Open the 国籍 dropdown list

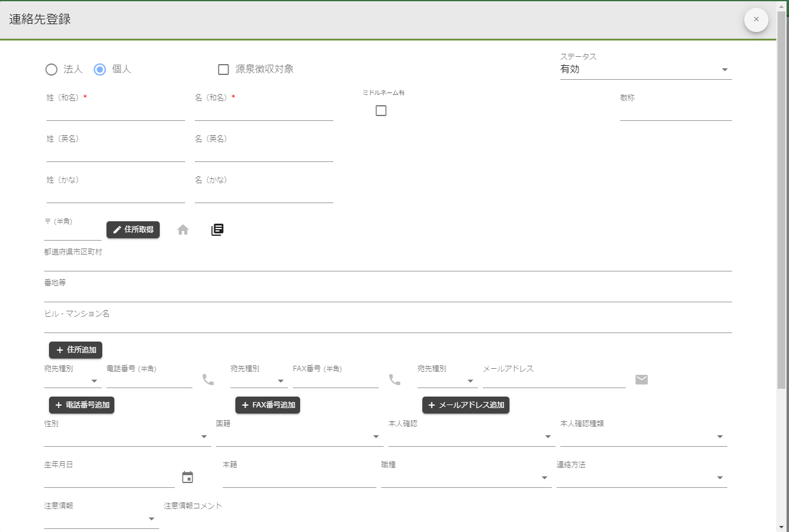click(x=298, y=436)
